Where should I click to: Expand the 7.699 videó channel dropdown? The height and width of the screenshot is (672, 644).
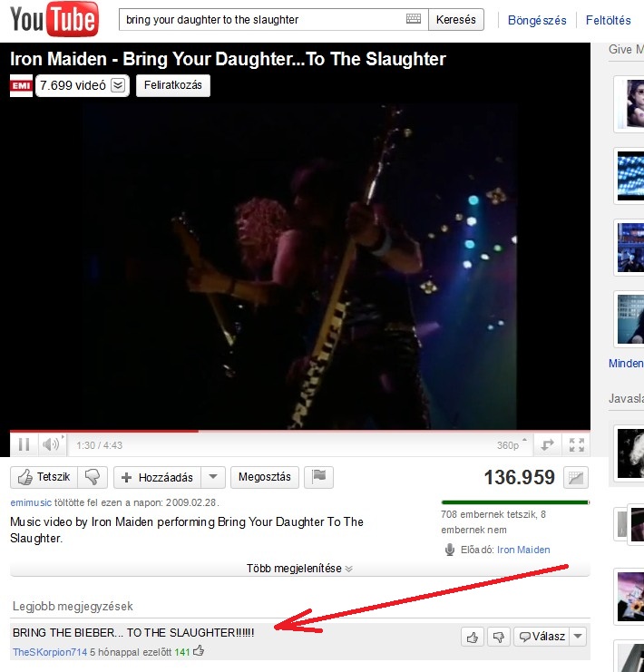pos(118,85)
